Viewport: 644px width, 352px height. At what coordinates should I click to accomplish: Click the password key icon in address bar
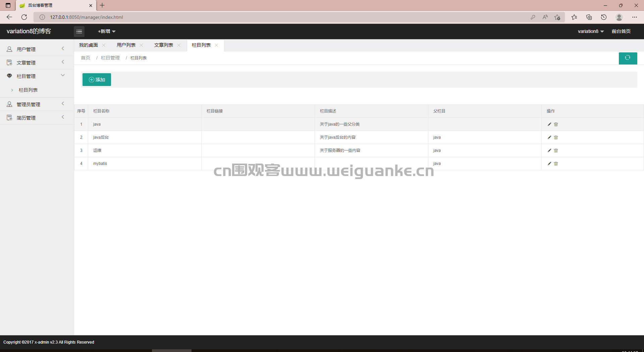pyautogui.click(x=533, y=17)
